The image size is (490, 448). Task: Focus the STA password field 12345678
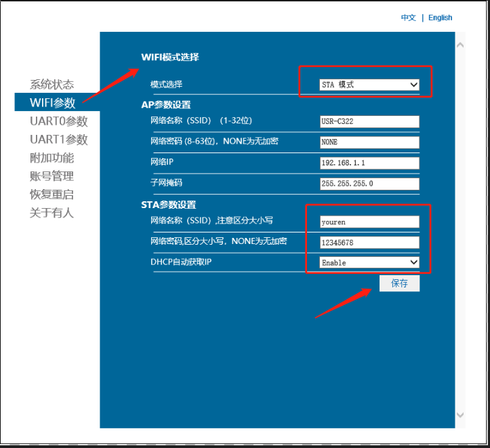pos(369,243)
